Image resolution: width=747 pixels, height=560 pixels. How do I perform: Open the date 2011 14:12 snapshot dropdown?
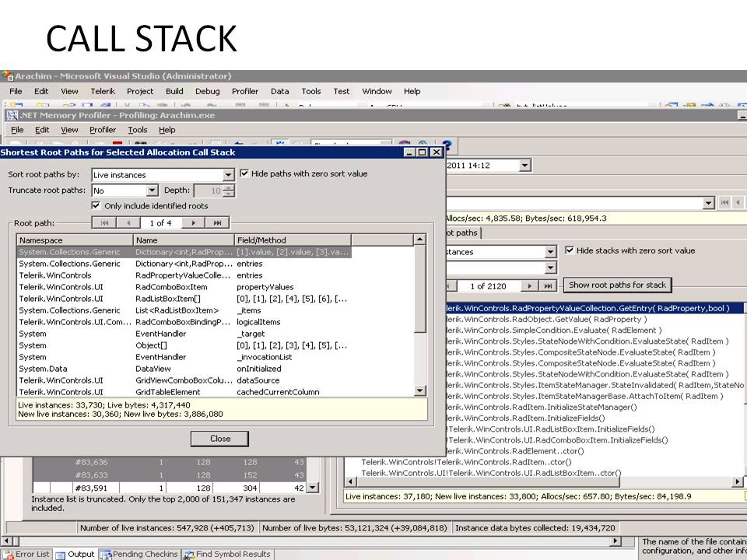click(x=525, y=166)
